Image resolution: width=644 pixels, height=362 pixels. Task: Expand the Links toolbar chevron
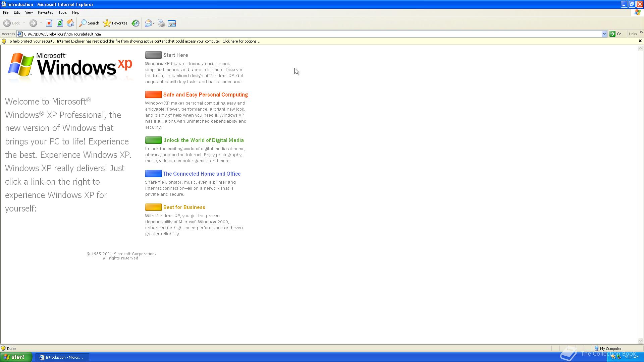tap(641, 33)
